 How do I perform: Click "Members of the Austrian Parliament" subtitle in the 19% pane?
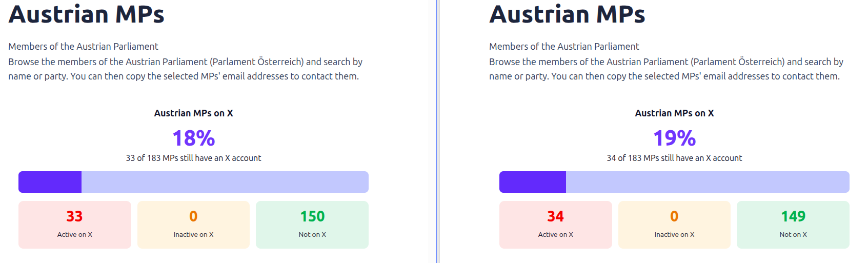[x=564, y=46]
